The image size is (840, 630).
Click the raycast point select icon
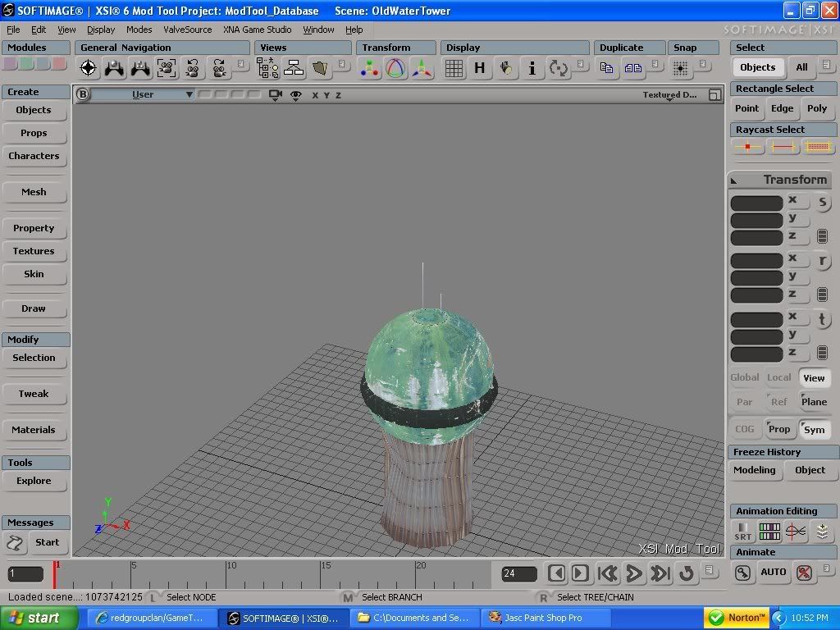coord(747,146)
